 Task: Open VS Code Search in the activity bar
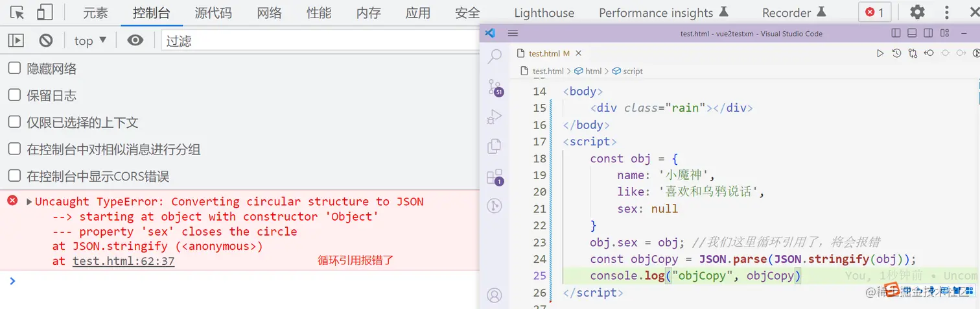coord(495,56)
